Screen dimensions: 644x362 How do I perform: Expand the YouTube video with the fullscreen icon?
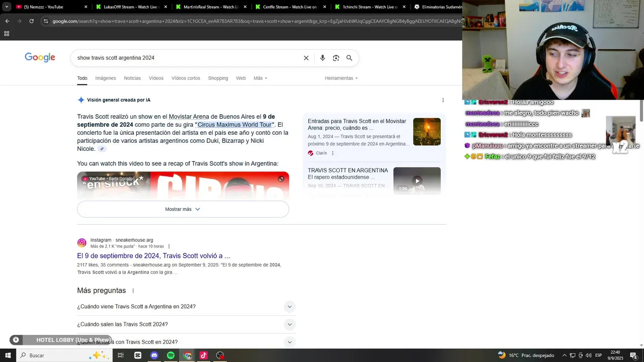coord(281,179)
